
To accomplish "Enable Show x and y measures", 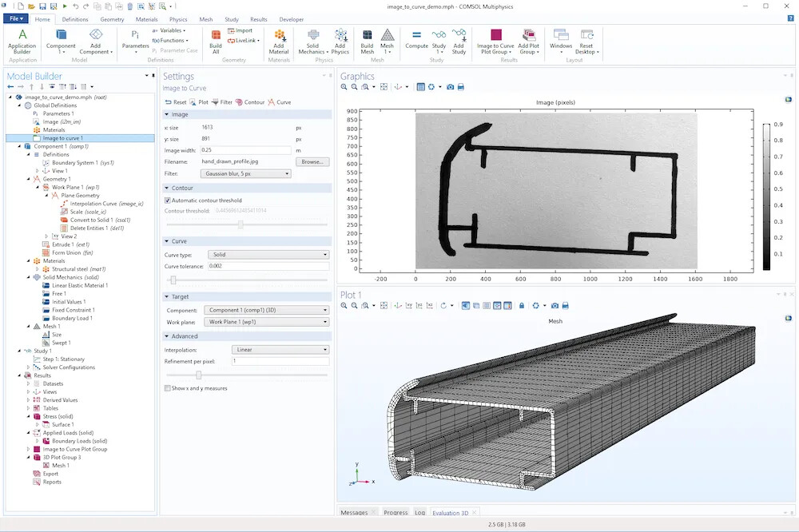I will coord(168,388).
